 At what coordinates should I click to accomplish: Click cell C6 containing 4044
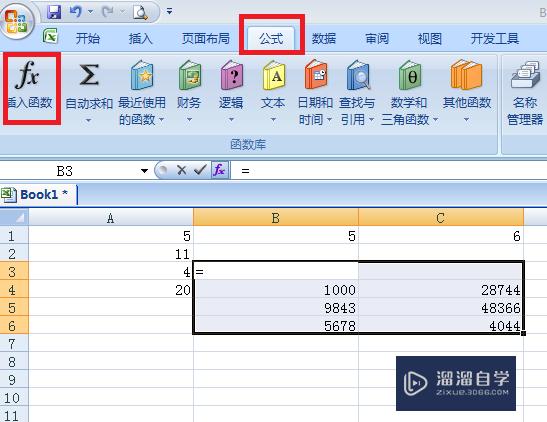click(x=441, y=326)
